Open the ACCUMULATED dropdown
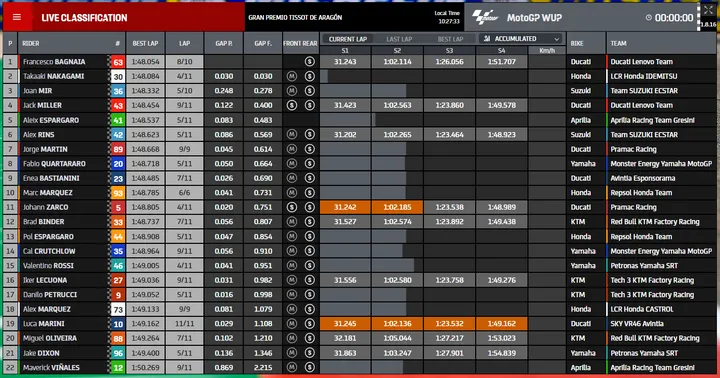This screenshot has width=720, height=378. [x=522, y=39]
